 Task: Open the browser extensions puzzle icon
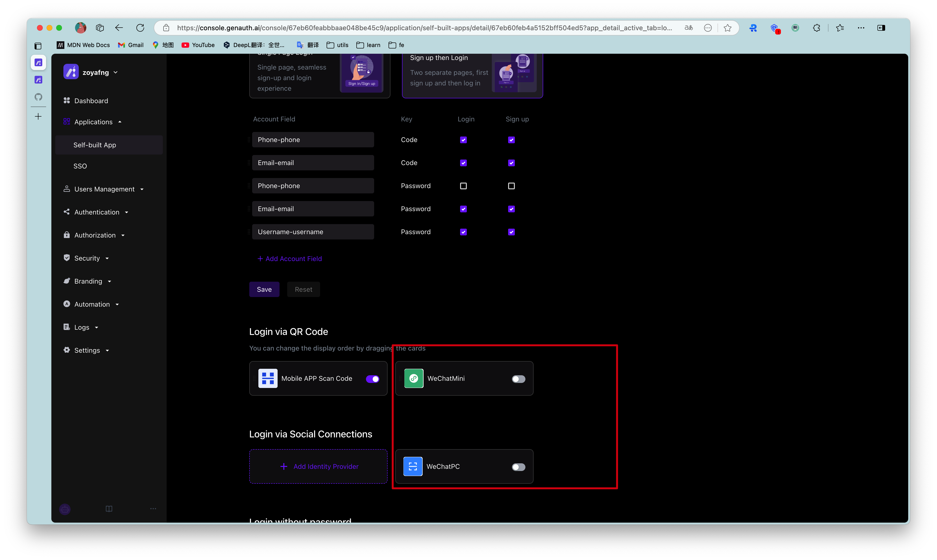click(816, 28)
